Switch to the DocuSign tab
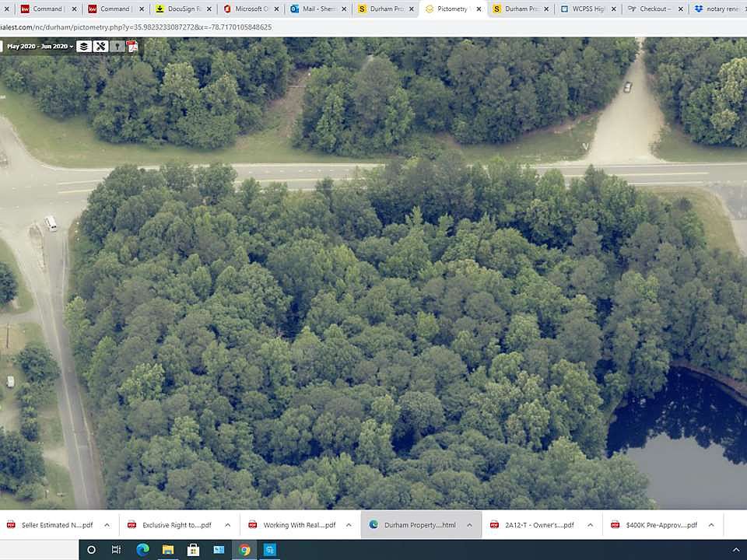747x560 pixels. pyautogui.click(x=184, y=9)
